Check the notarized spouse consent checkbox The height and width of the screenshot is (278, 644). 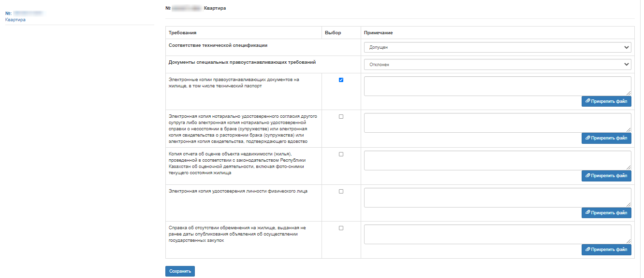[x=341, y=117]
